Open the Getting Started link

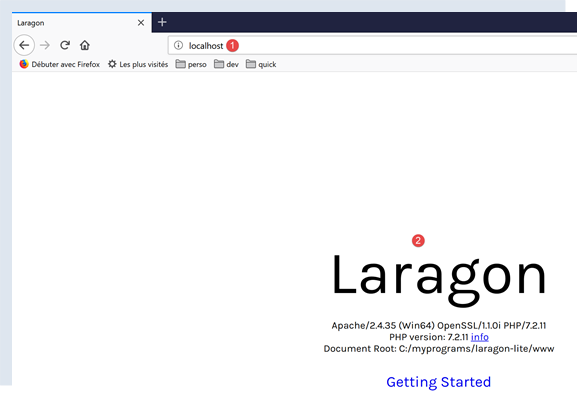pyautogui.click(x=439, y=382)
